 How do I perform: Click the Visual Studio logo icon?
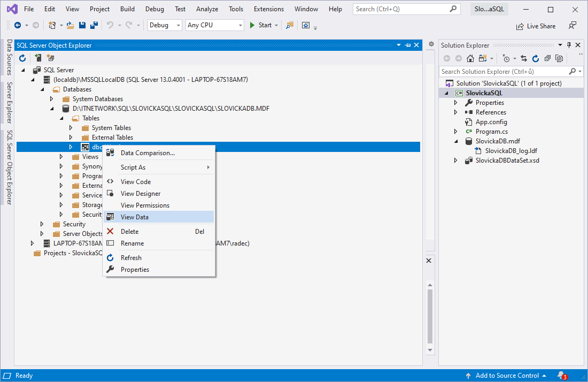pyautogui.click(x=12, y=9)
